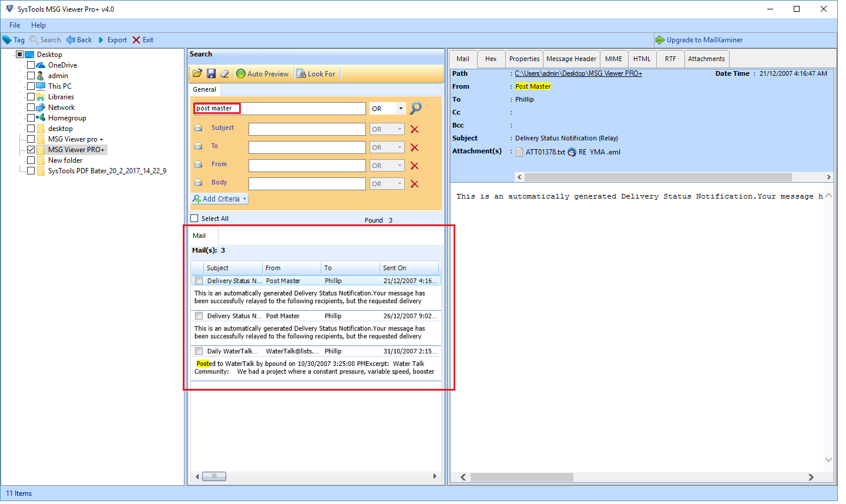The width and height of the screenshot is (846, 504).
Task: Click the Export toolbar button
Action: coord(112,40)
